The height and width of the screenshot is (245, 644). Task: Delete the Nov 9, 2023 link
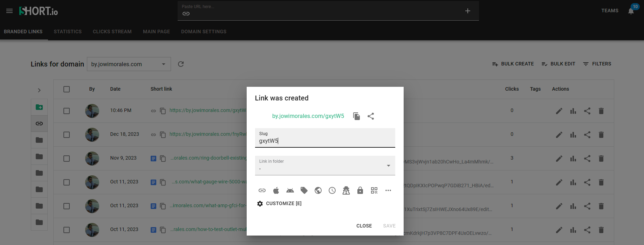(x=601, y=159)
